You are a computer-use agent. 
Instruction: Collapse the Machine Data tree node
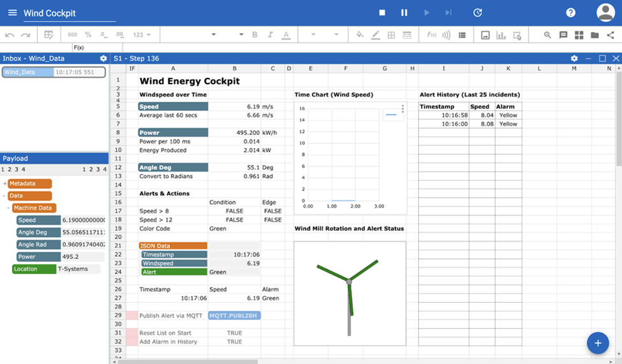pos(9,208)
